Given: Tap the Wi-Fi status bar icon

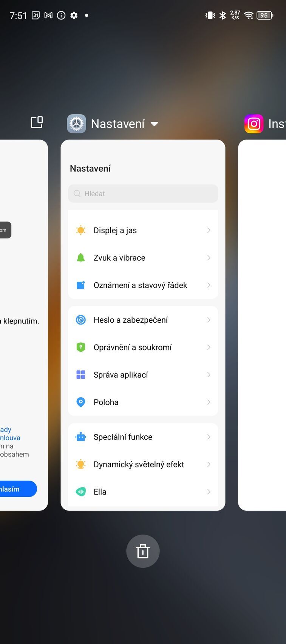Looking at the screenshot, I should coord(249,15).
